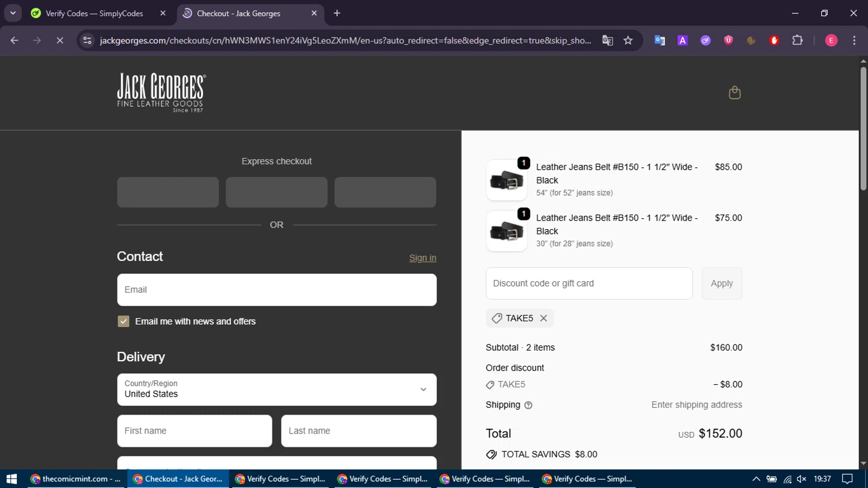Click the first express checkout button
Viewport: 868px width, 488px height.
(x=168, y=192)
